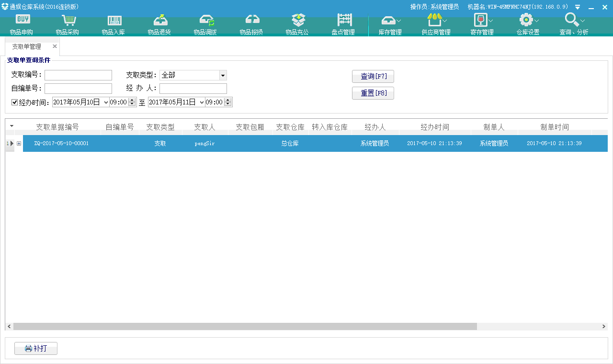The image size is (613, 364).
Task: Click the 重置[F8] button
Action: (373, 93)
